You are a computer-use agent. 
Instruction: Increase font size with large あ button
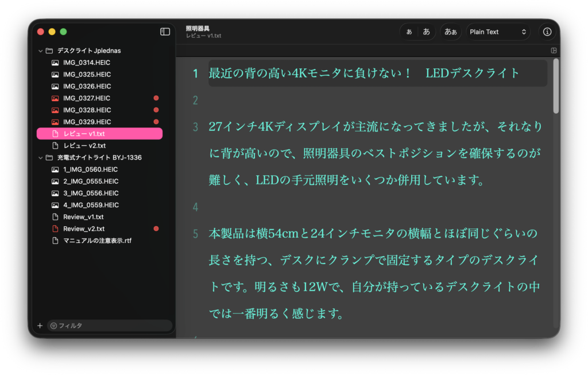[426, 32]
